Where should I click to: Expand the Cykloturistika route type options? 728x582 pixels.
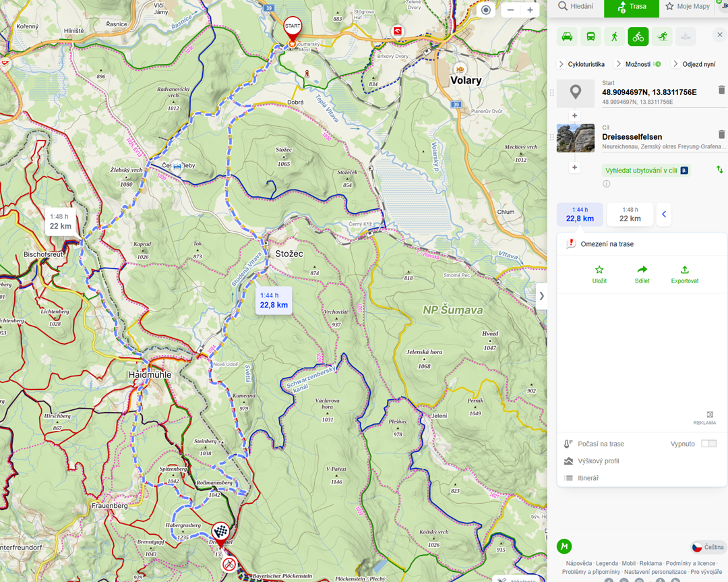(581, 64)
